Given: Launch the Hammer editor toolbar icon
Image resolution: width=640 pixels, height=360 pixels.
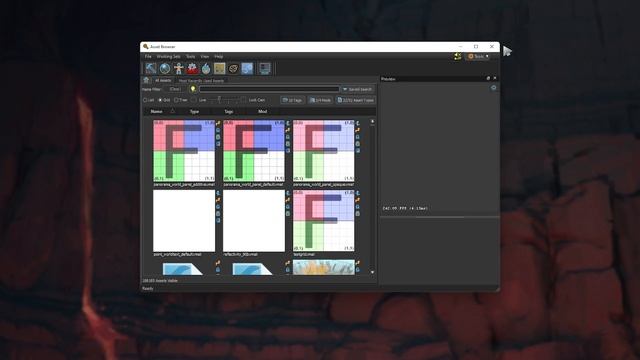Looking at the screenshot, I should coord(151,68).
